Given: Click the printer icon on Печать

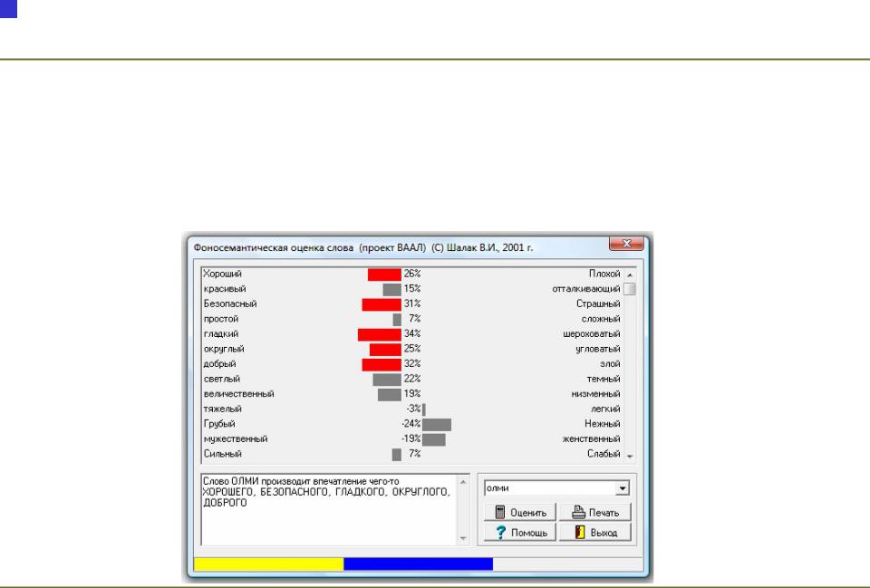Looking at the screenshot, I should 578,512.
